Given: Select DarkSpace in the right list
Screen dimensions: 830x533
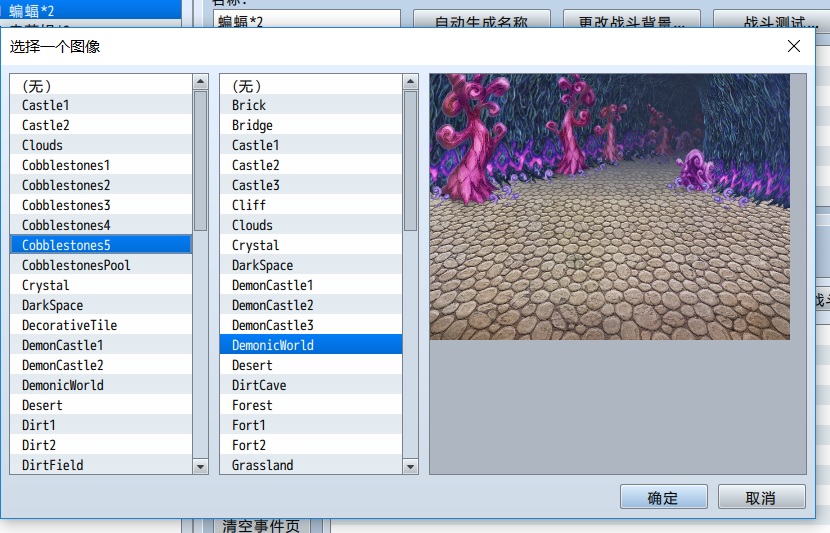Looking at the screenshot, I should point(311,265).
